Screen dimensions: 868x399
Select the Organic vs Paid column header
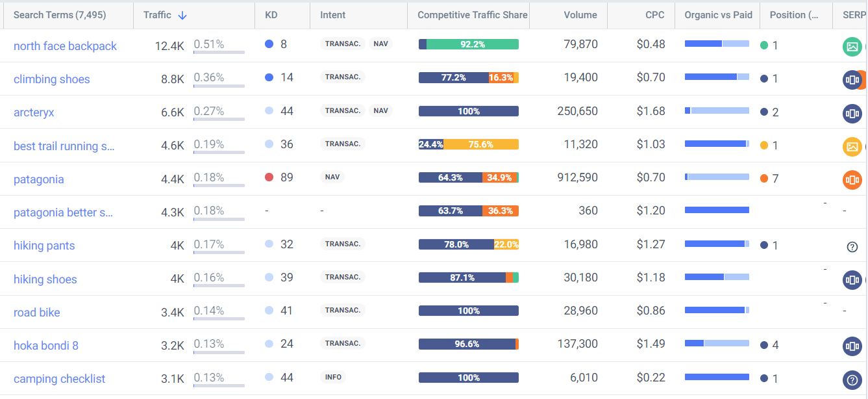(x=717, y=14)
